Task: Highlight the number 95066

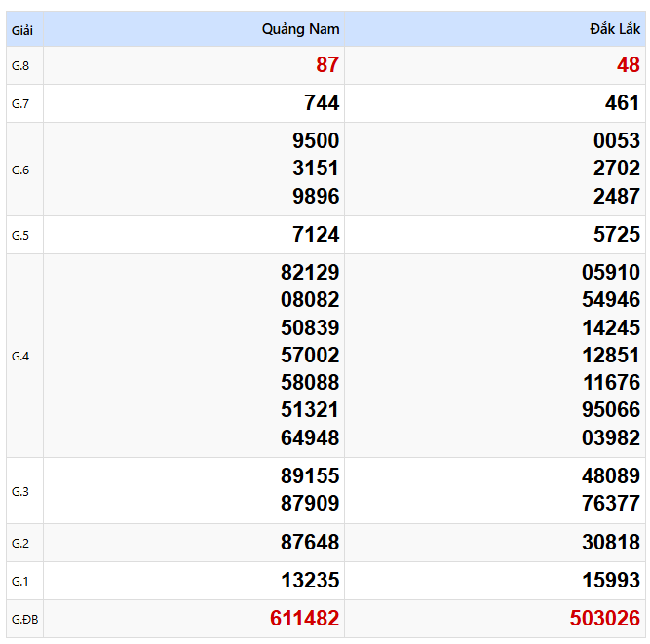Action: [x=611, y=410]
